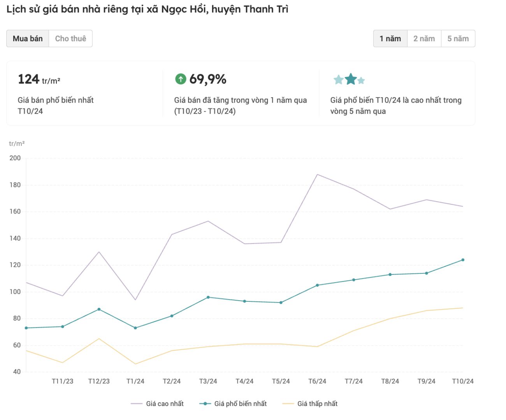Image resolution: width=506 pixels, height=420 pixels.
Task: Toggle the Giá cao nhất legend series
Action: tap(157, 404)
